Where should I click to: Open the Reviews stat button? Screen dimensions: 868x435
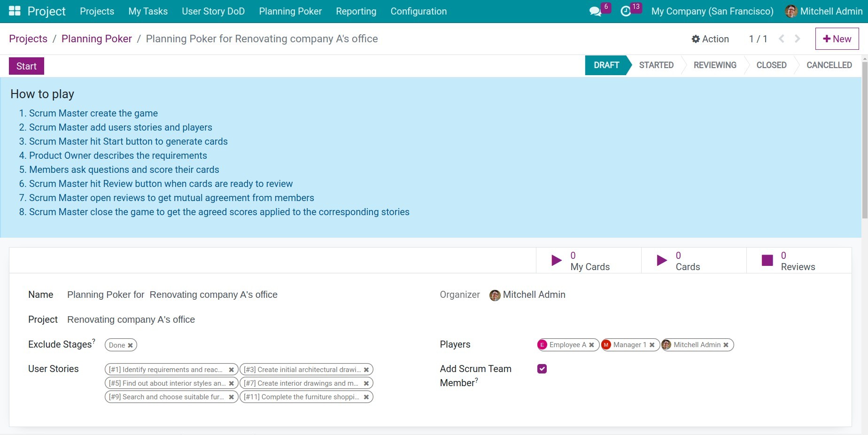(799, 261)
